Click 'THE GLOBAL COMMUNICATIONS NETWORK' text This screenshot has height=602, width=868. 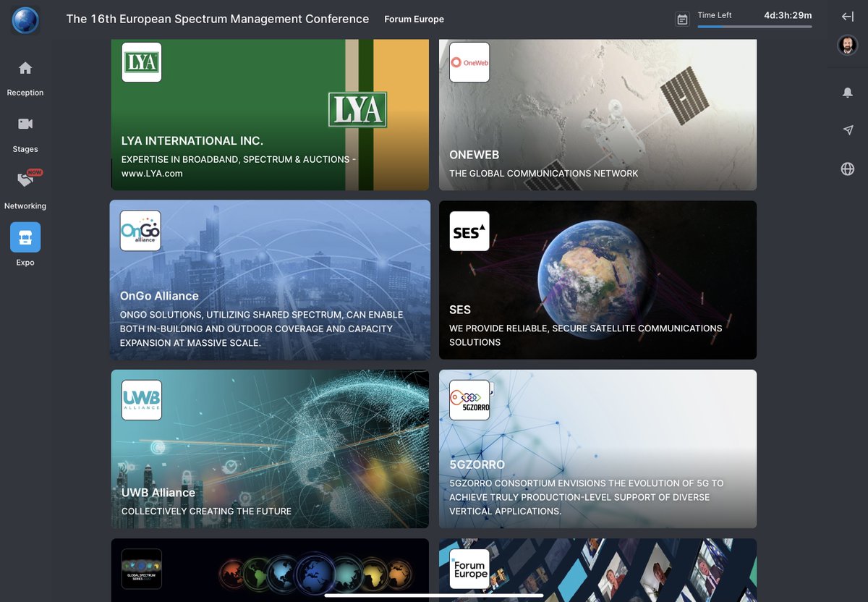point(544,174)
